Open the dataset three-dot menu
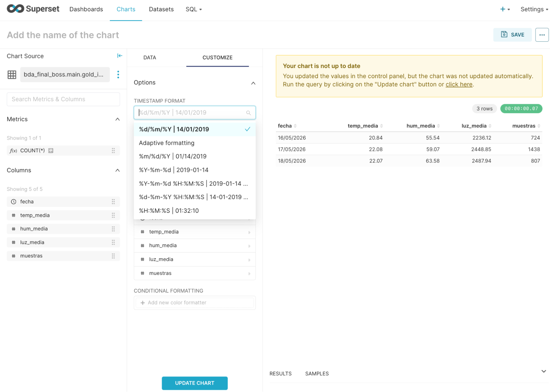 click(118, 75)
